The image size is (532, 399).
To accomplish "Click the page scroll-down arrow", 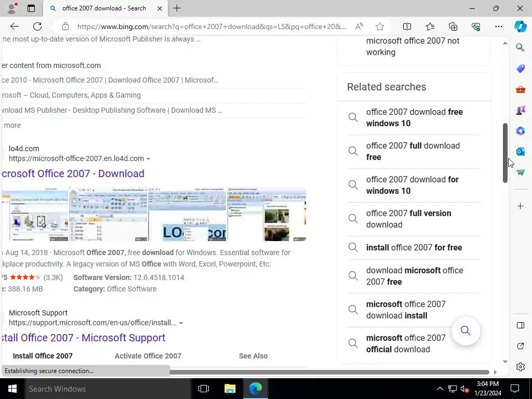I will tap(505, 362).
